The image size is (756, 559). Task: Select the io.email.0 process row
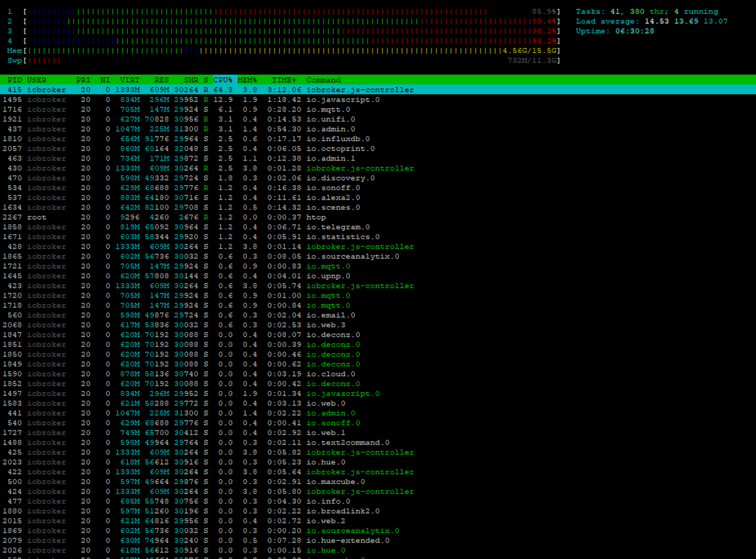tap(378, 315)
